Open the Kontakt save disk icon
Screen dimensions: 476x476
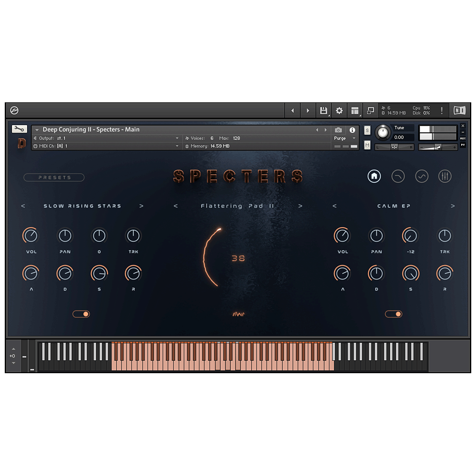tap(323, 110)
